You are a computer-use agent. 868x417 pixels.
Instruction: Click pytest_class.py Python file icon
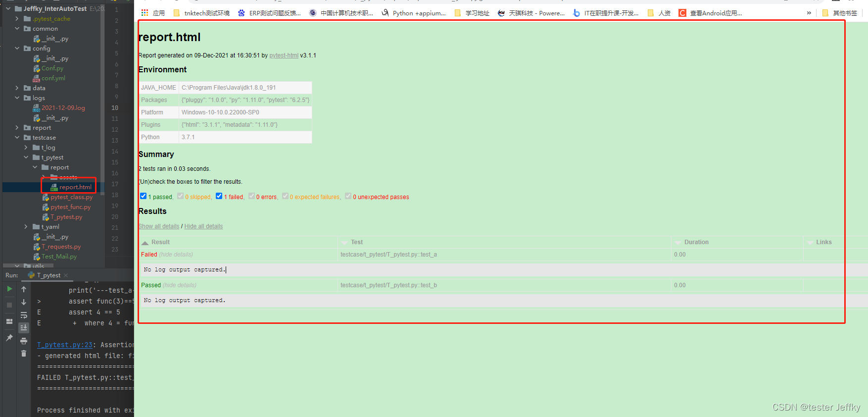pyautogui.click(x=46, y=197)
